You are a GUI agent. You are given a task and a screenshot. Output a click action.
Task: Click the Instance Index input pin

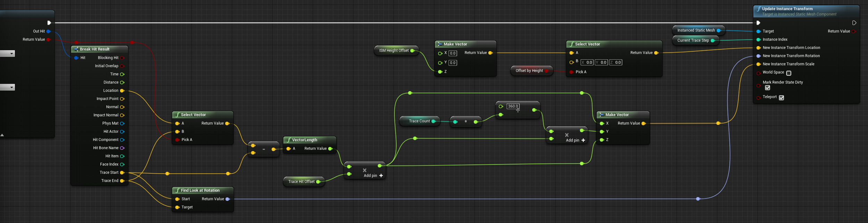click(x=759, y=40)
